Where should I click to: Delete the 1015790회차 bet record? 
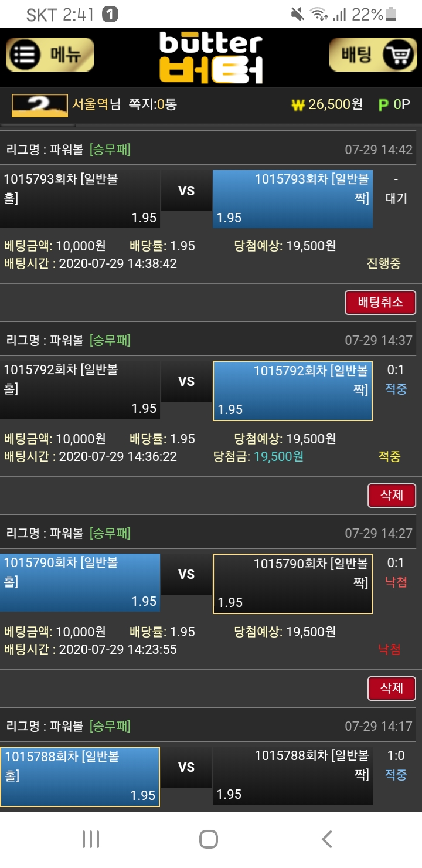[x=392, y=688]
